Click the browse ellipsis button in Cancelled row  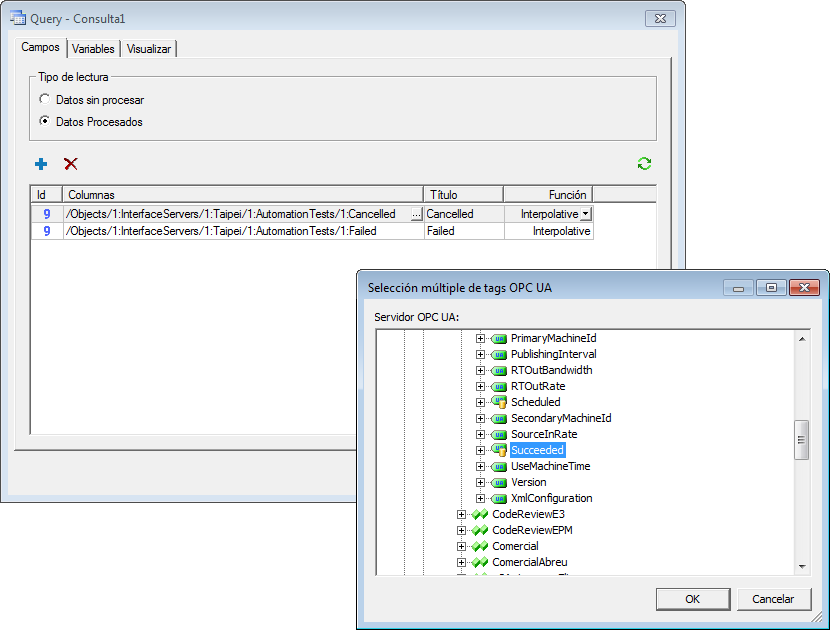tap(416, 214)
